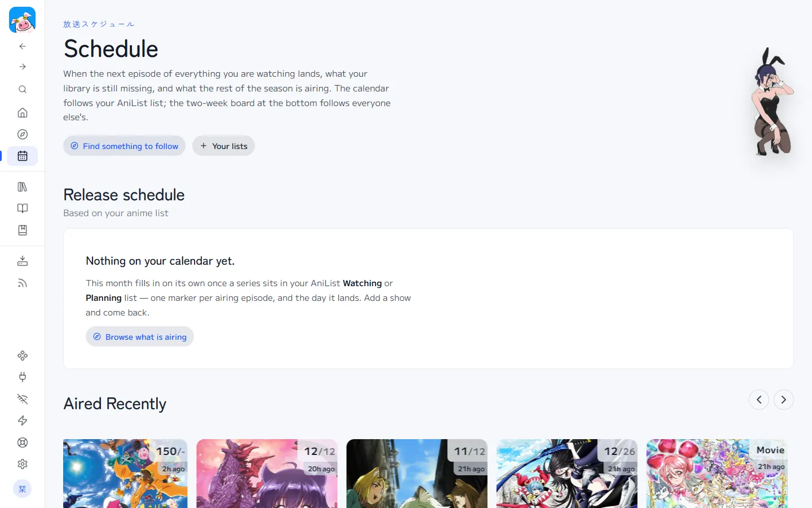This screenshot has height=508, width=812.
Task: Show next Aired Recently items with right chevron
Action: [x=784, y=400]
